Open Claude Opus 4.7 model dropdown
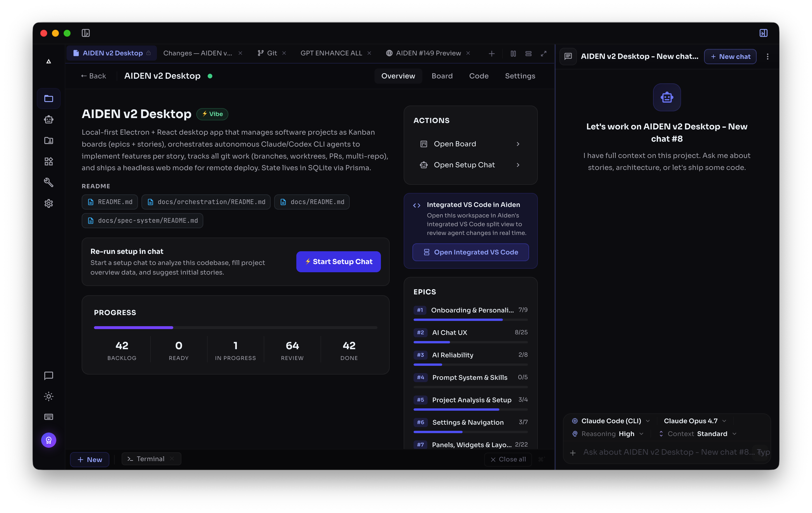 point(694,421)
